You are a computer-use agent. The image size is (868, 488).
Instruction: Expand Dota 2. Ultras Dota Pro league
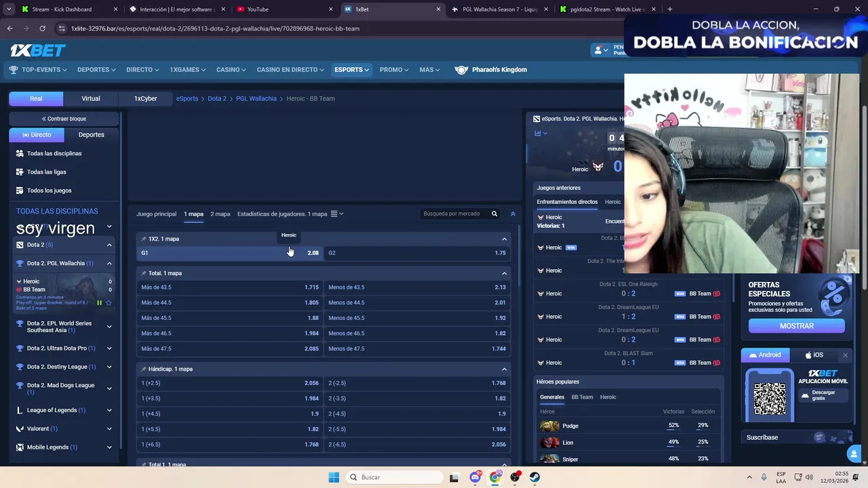point(109,348)
